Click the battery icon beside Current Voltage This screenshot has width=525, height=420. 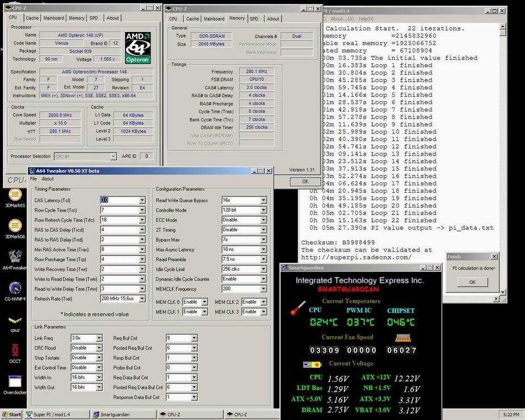point(312,364)
